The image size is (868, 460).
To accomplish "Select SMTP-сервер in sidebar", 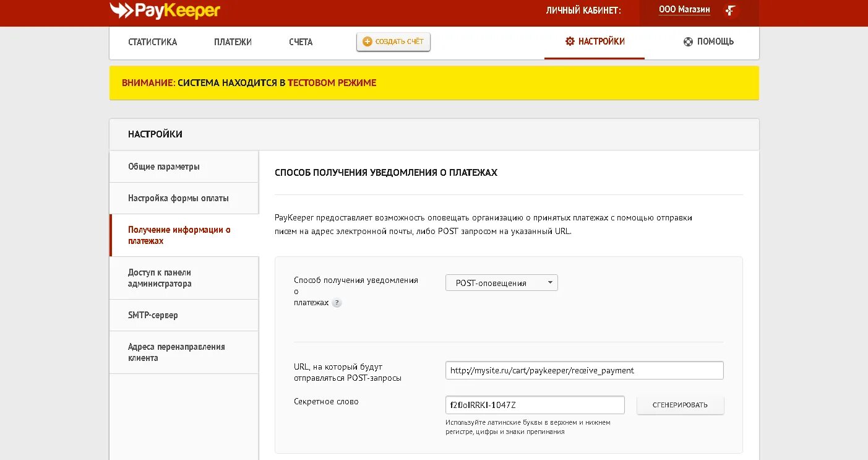I will coord(184,315).
